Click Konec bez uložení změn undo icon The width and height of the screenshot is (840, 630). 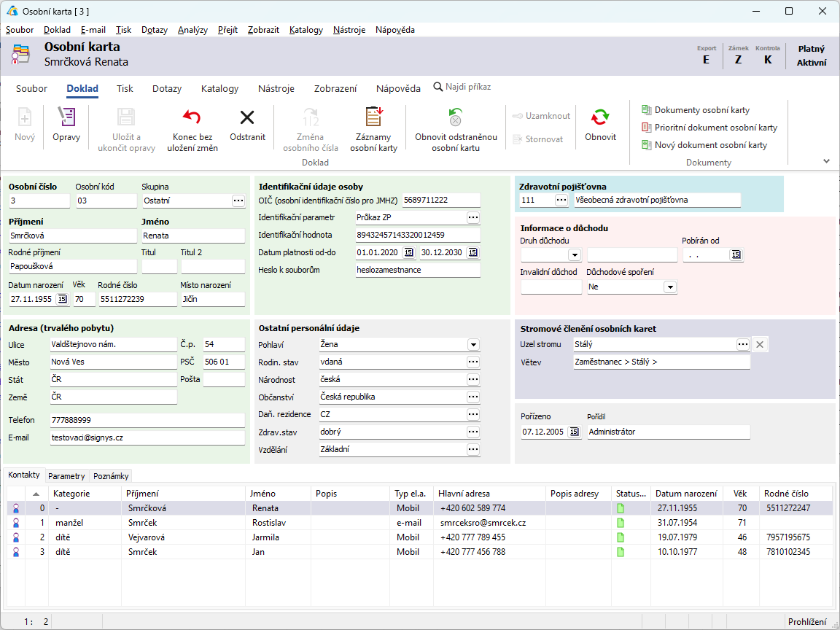coord(192,117)
